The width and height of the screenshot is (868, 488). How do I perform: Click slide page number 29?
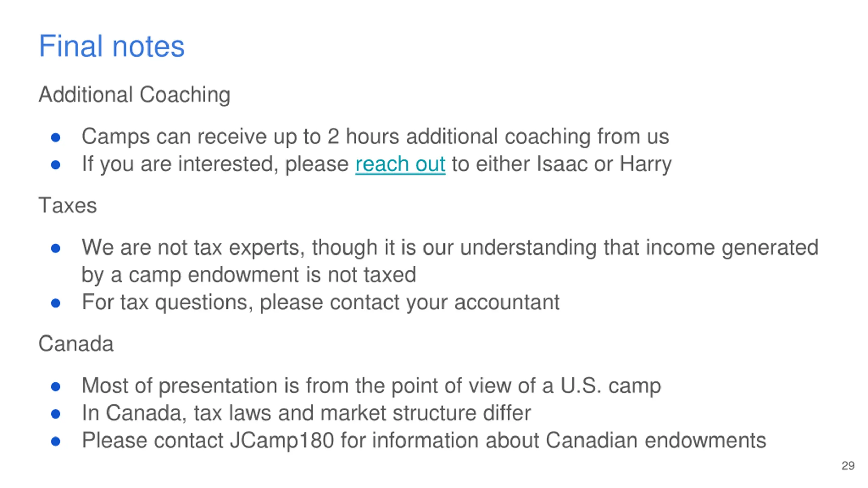click(x=848, y=466)
